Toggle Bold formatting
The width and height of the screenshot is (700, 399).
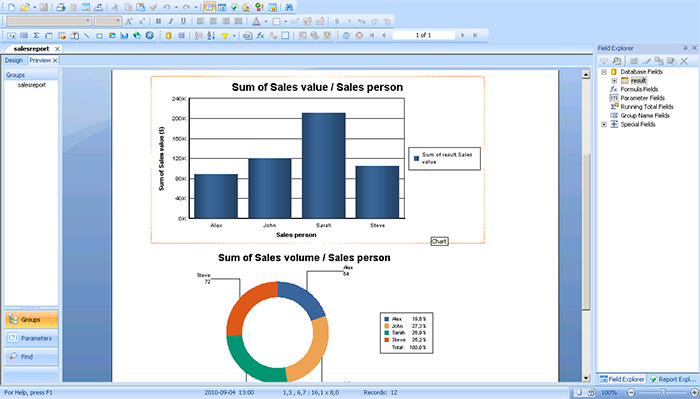[x=158, y=21]
